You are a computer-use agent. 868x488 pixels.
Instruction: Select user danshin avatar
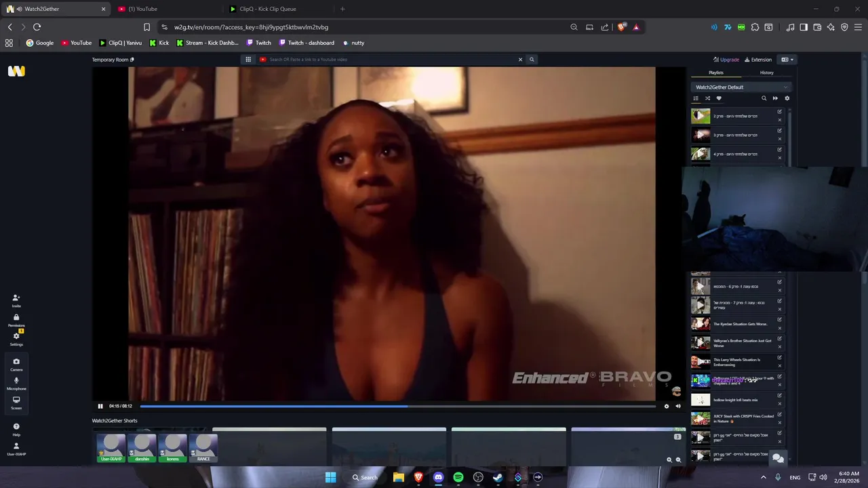tap(142, 448)
